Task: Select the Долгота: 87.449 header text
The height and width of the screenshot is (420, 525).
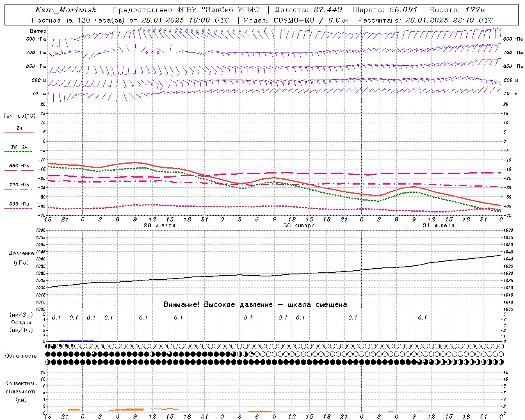Action: click(x=308, y=10)
